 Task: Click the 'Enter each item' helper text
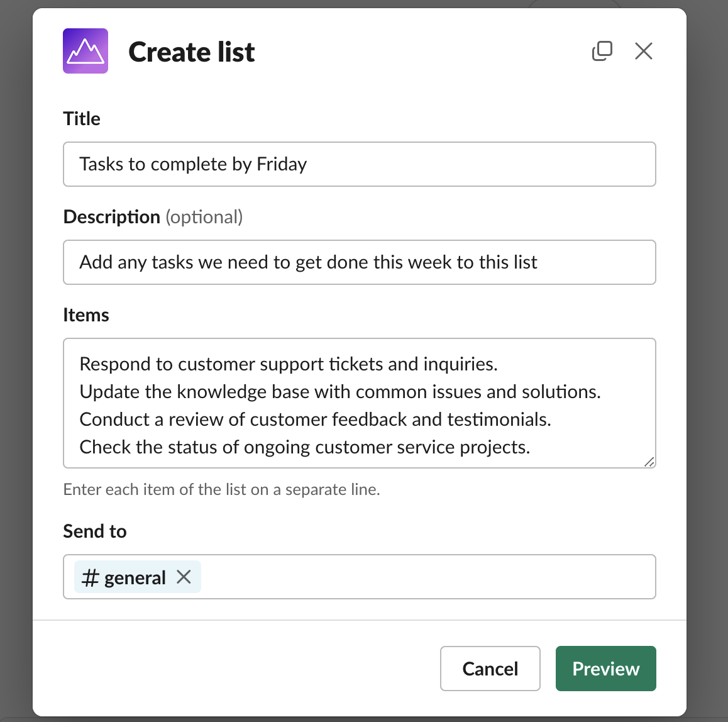point(221,489)
